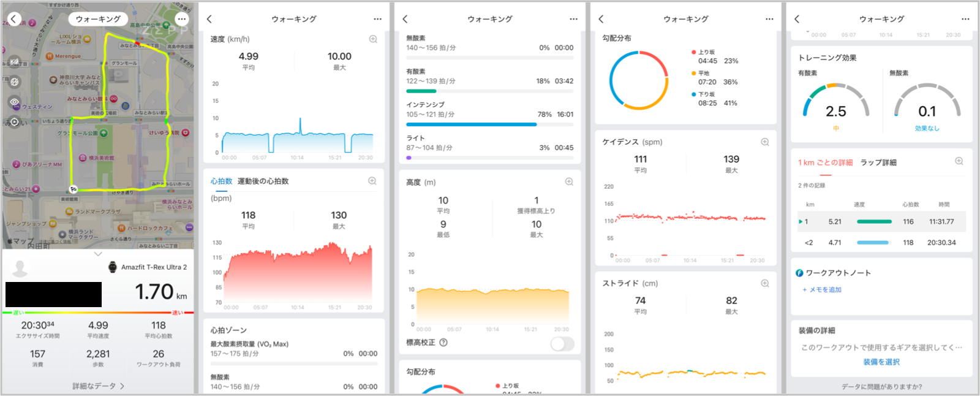The height and width of the screenshot is (396, 980).
Task: Toggle route visibility with the eye icon
Action: pyautogui.click(x=15, y=102)
